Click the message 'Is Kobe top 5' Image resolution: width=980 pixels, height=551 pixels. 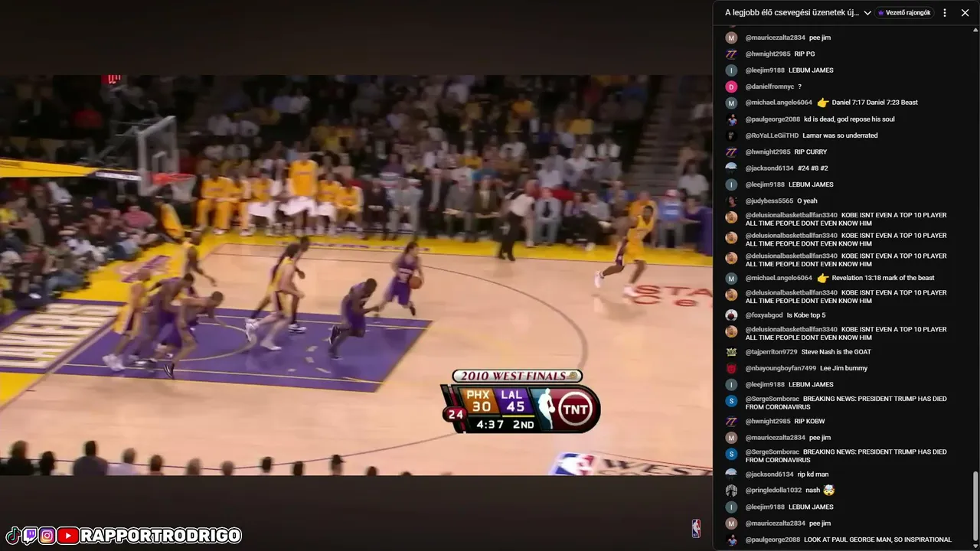[806, 315]
